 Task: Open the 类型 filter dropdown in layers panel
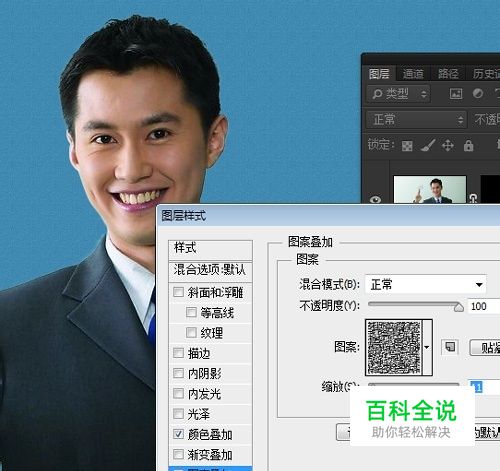399,94
